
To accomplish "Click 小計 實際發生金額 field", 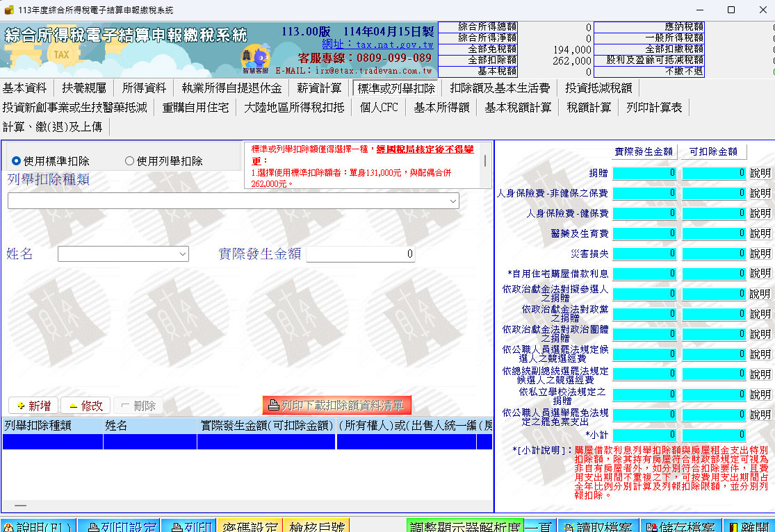I will (x=644, y=434).
